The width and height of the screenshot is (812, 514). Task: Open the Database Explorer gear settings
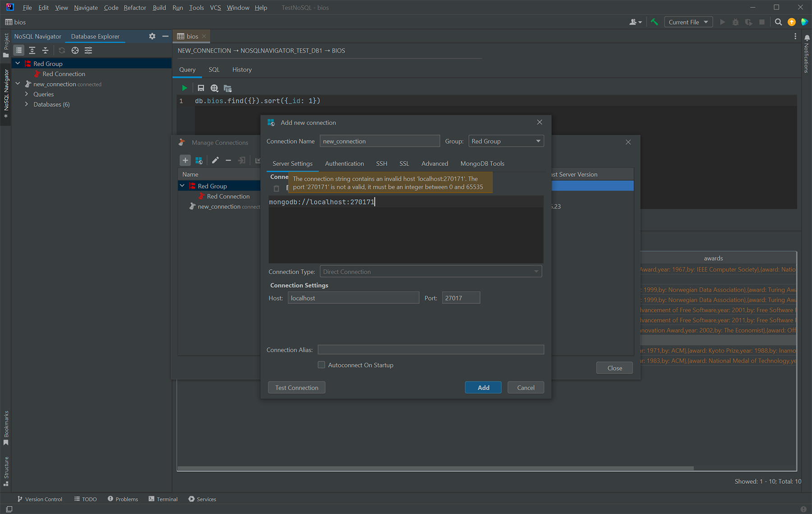pos(152,37)
